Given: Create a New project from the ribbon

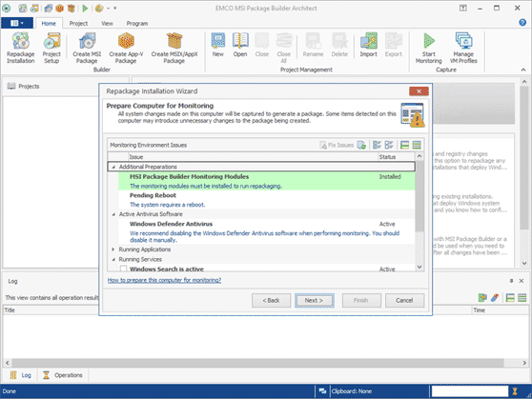Looking at the screenshot, I should coord(218,45).
